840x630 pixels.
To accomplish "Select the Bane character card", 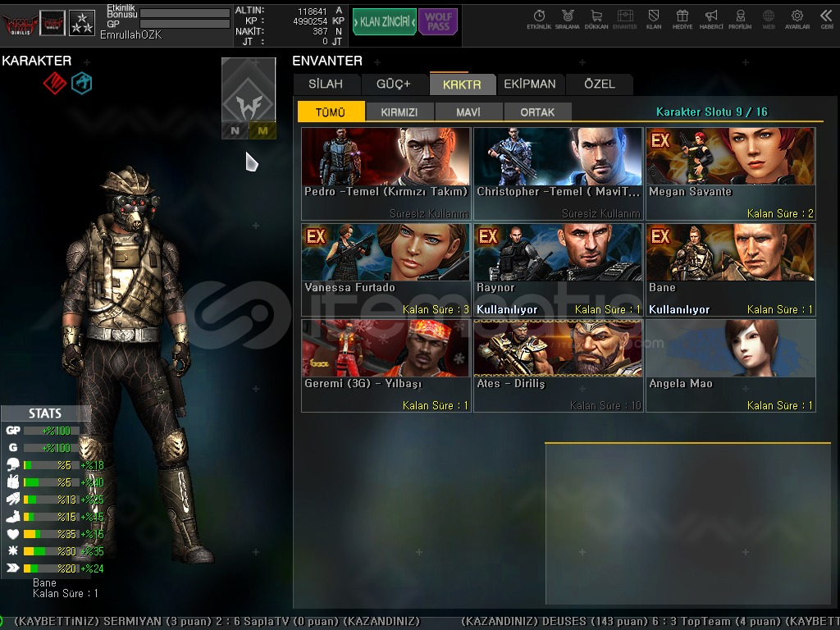I will click(731, 270).
